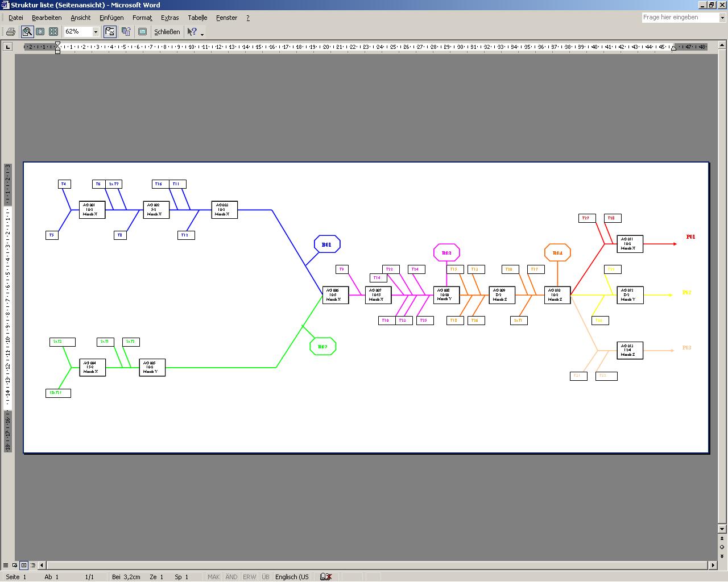Screen dimensions: 728x582
Task: Toggle the View Ruler button
Action: [x=110, y=32]
